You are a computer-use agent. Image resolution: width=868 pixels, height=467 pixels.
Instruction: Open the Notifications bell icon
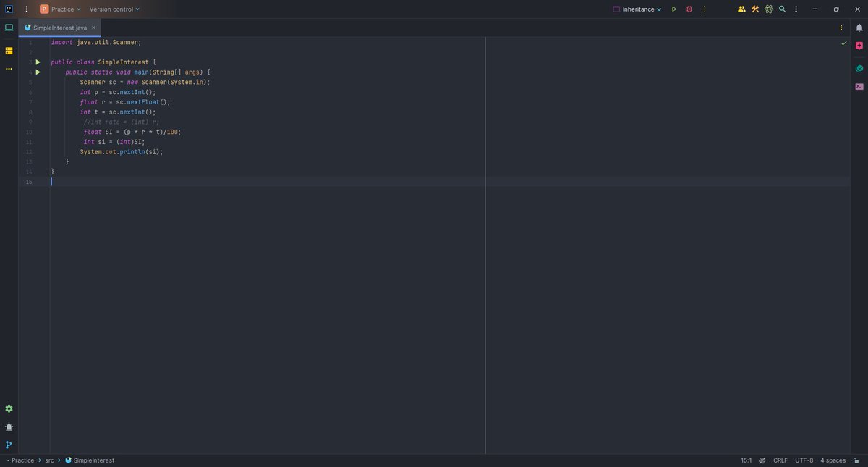pos(859,28)
